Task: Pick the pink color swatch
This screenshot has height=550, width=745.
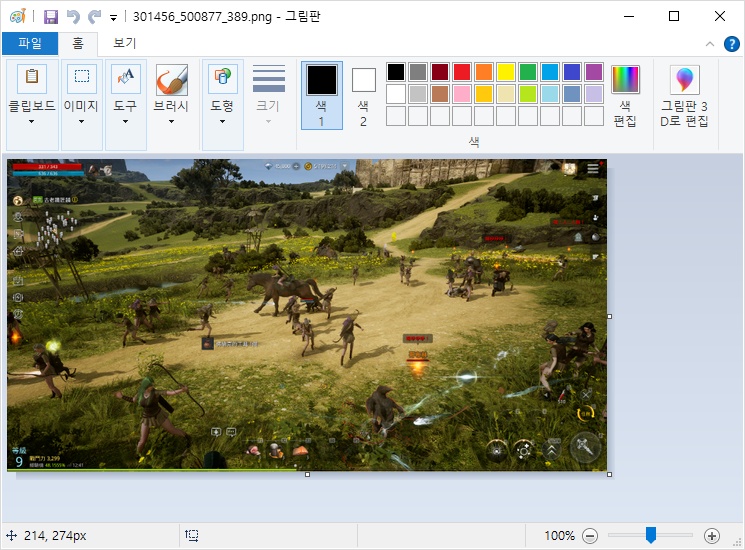Action: tap(462, 94)
